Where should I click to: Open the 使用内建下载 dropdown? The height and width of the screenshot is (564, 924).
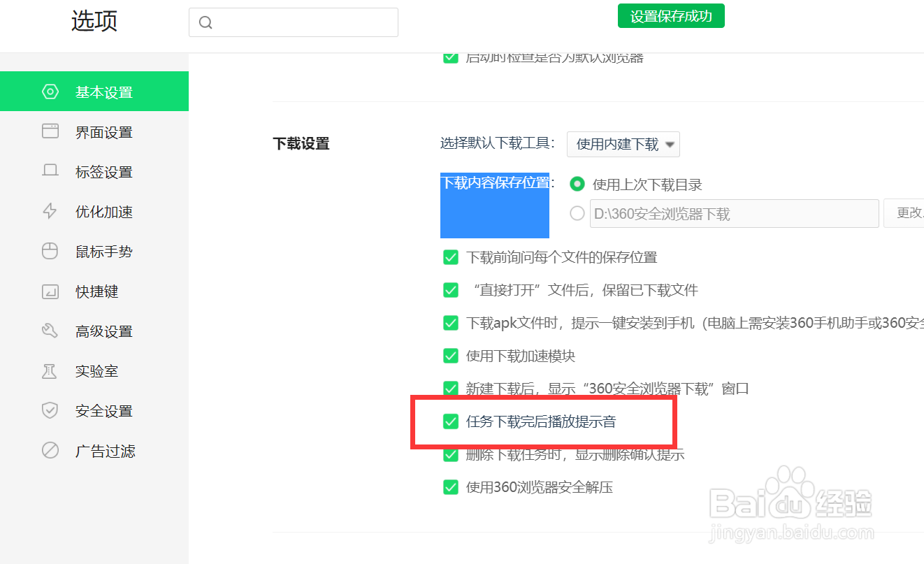pyautogui.click(x=623, y=145)
